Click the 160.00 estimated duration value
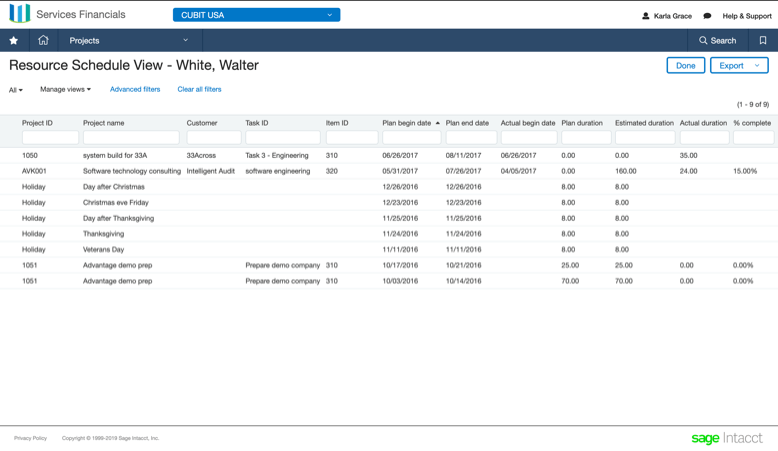This screenshot has width=778, height=451. click(626, 171)
